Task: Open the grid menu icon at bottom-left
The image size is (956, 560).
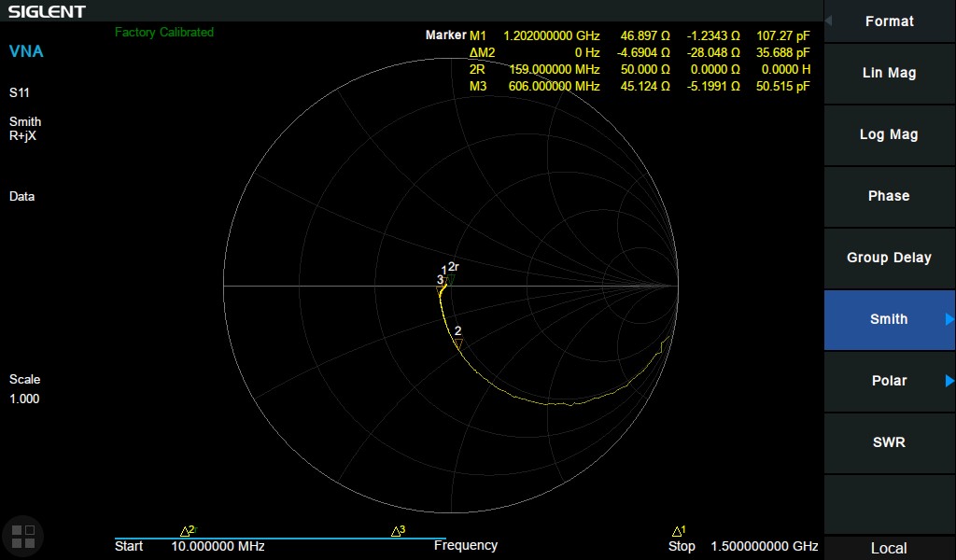Action: 22,535
